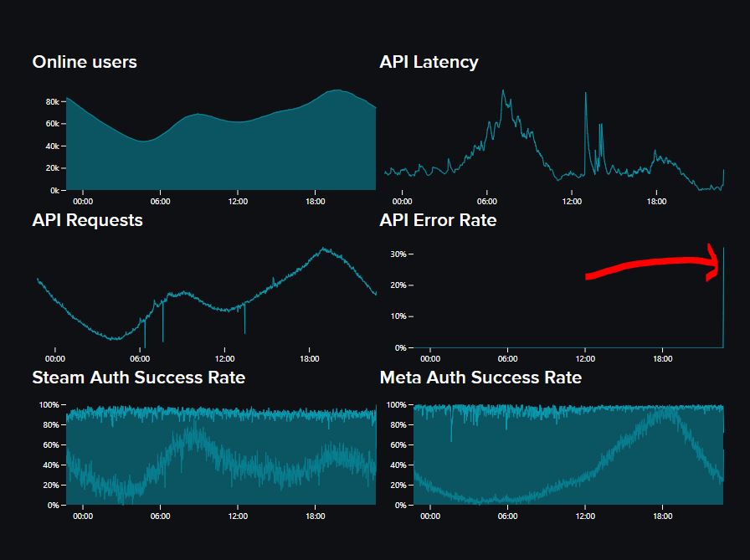
Task: Click the "Meta Auth Success Rate" title
Action: (480, 378)
